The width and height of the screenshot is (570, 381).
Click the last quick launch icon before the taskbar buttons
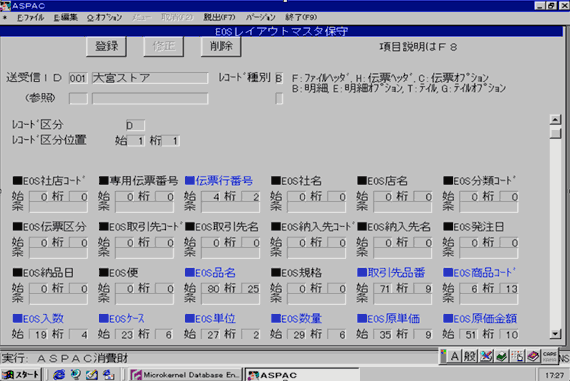click(108, 374)
